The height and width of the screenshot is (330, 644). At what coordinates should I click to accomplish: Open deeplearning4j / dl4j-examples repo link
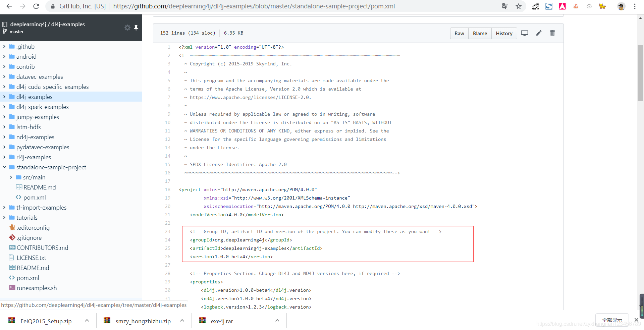point(47,24)
